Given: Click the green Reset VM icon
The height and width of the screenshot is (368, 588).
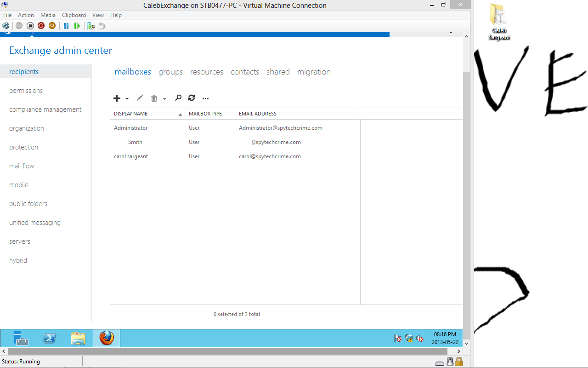Looking at the screenshot, I should pos(77,26).
